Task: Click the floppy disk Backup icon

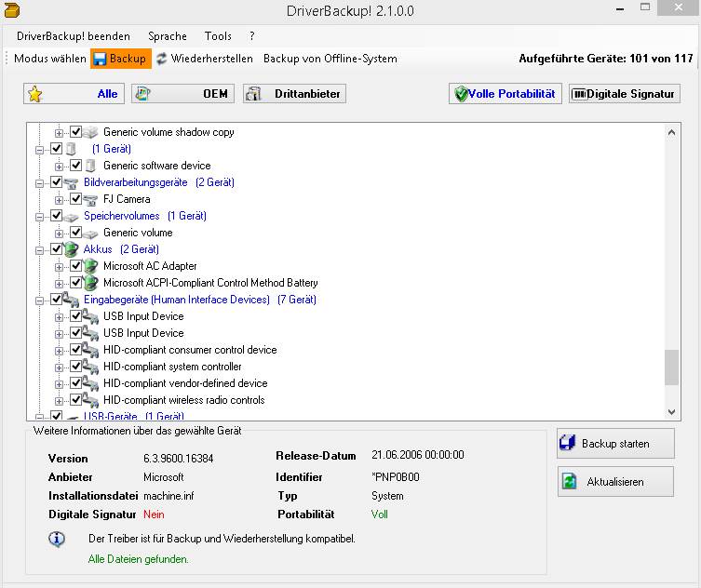Action: pyautogui.click(x=100, y=59)
